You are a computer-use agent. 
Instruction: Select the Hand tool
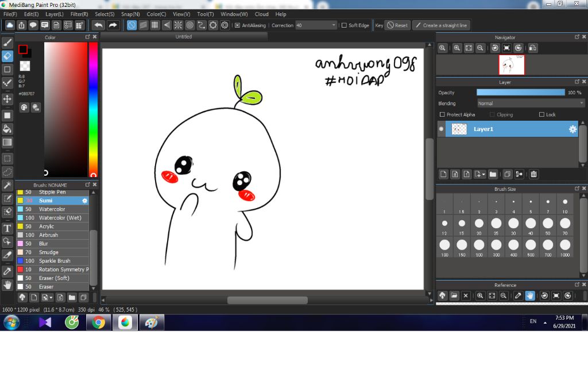pyautogui.click(x=7, y=285)
